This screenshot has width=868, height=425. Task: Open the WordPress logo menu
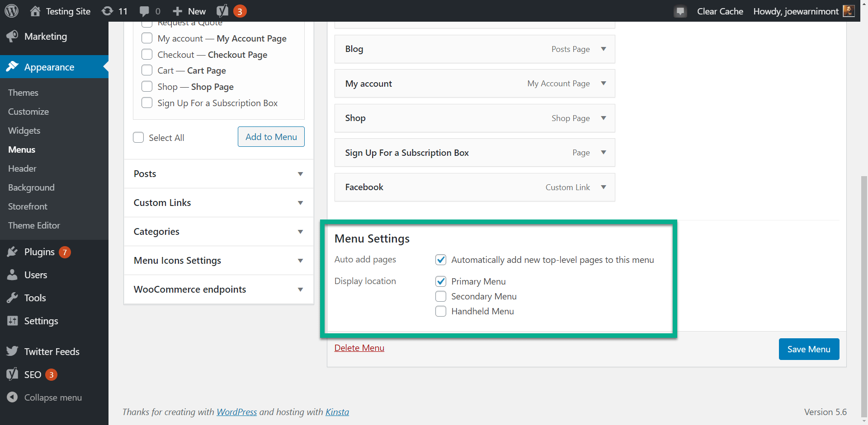pyautogui.click(x=11, y=11)
